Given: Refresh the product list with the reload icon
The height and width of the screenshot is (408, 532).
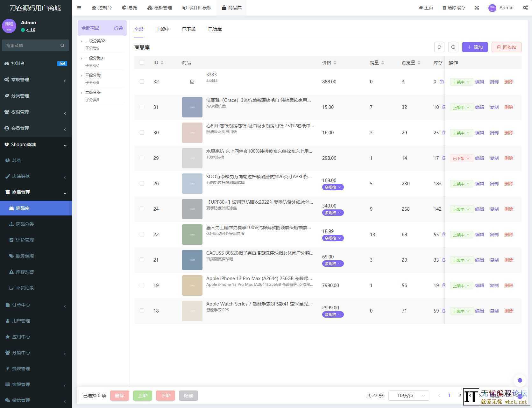Looking at the screenshot, I should point(439,47).
